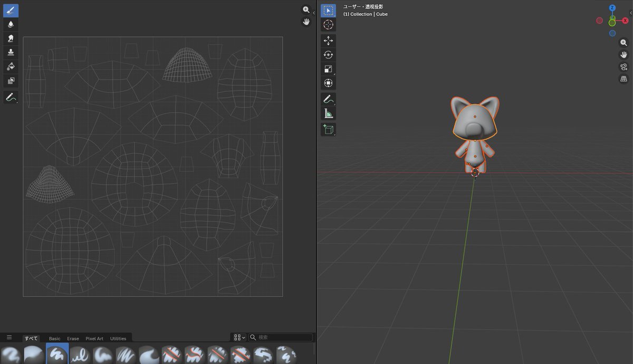The image size is (633, 364).
Task: Select the Smear finger tool
Action: (x=11, y=39)
